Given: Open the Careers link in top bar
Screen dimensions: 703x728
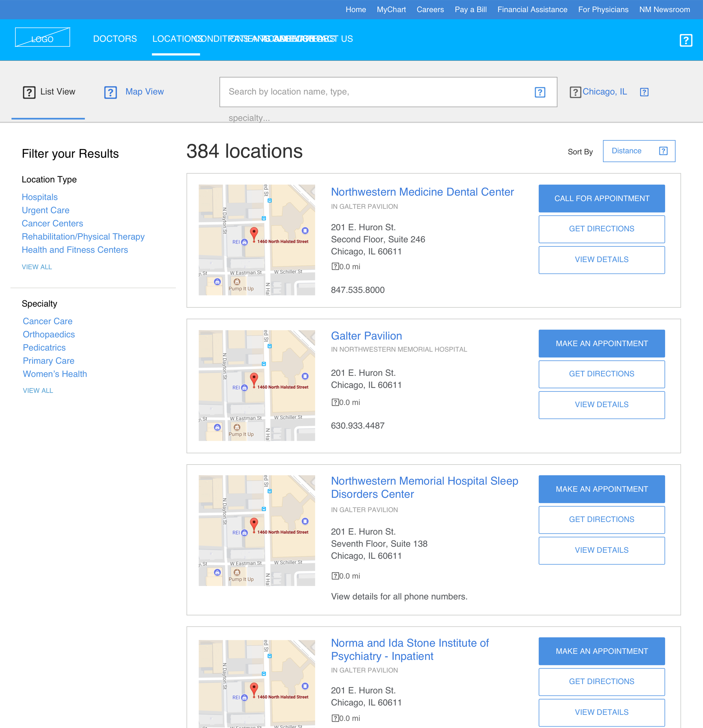Looking at the screenshot, I should point(430,10).
